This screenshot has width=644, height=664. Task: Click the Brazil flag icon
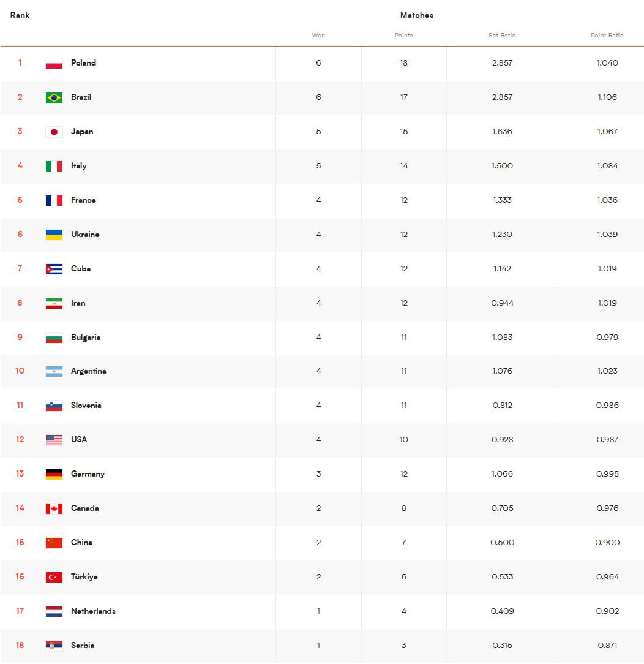54,97
